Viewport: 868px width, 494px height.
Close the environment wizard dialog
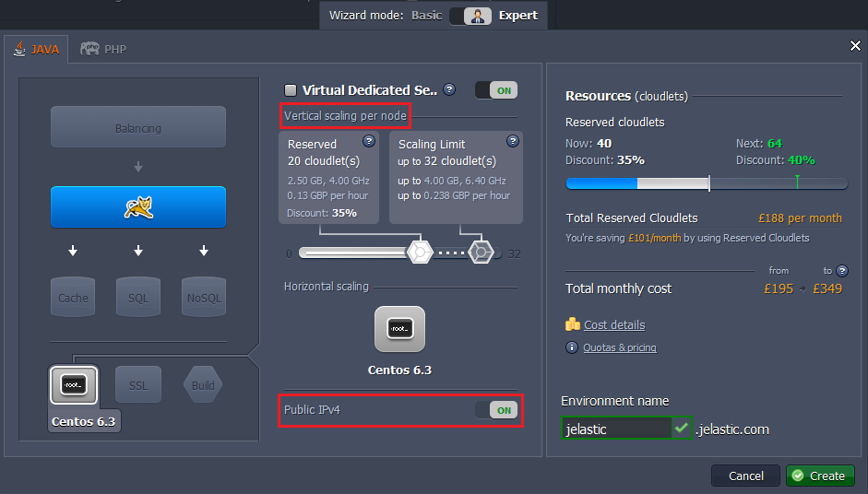(x=855, y=46)
